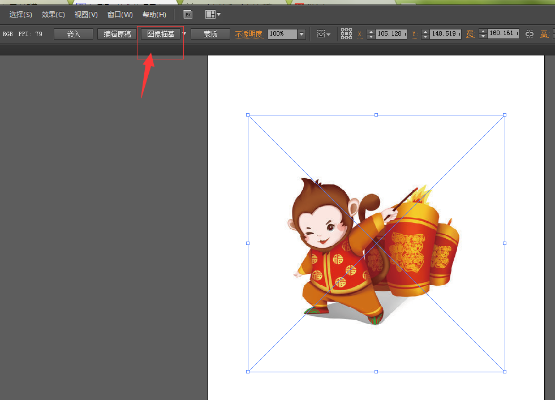This screenshot has width=555, height=400.
Task: Click the bottom-center selection handle of the image
Action: (x=376, y=372)
